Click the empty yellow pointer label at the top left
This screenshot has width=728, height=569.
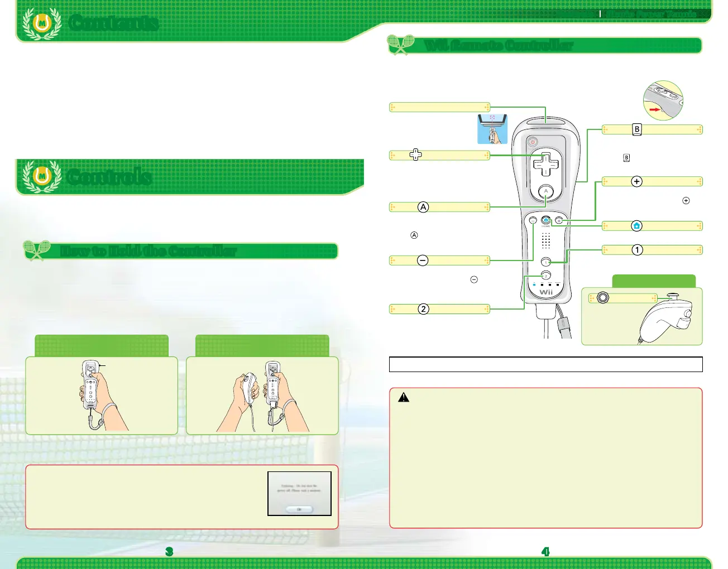click(439, 107)
